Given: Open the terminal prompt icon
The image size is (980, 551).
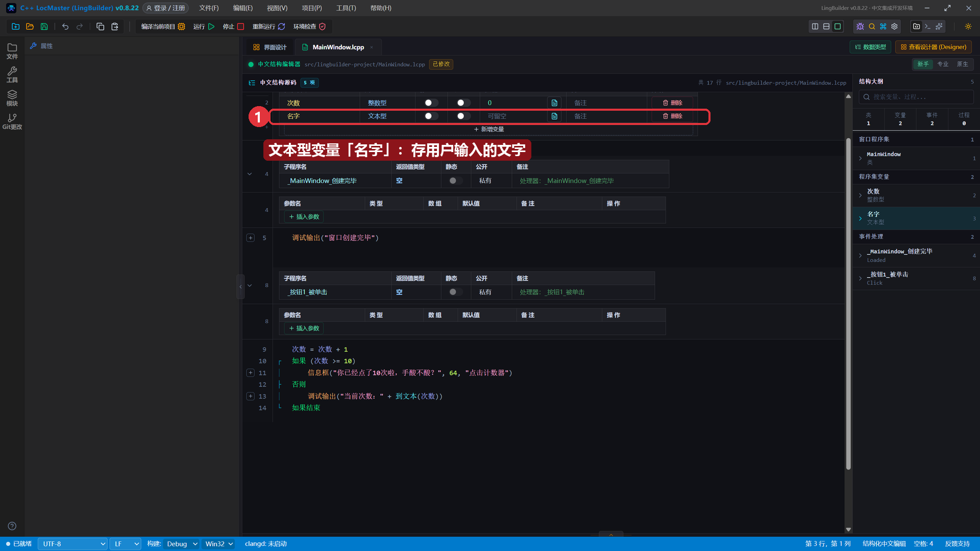Looking at the screenshot, I should [x=927, y=27].
